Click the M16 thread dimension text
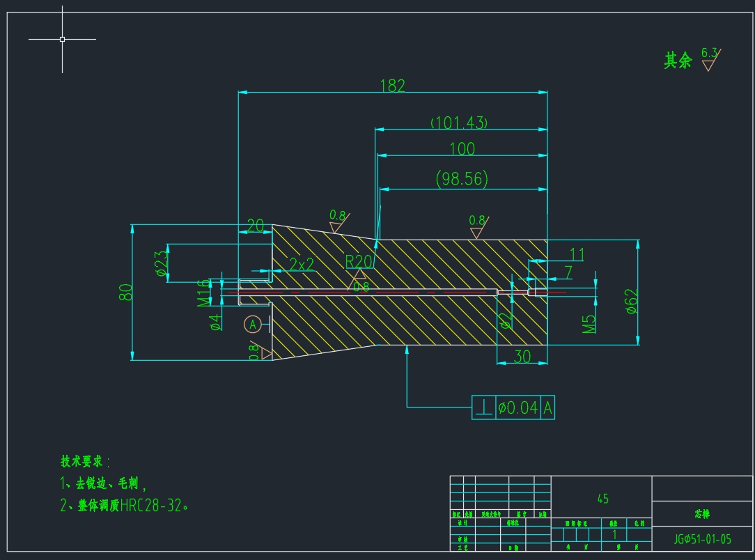Viewport: 755px width, 560px height. [x=203, y=293]
